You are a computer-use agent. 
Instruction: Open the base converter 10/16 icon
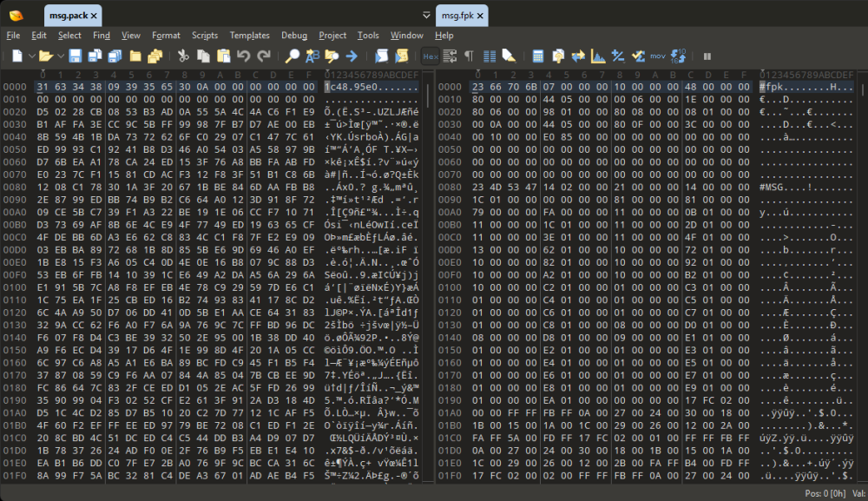(678, 56)
